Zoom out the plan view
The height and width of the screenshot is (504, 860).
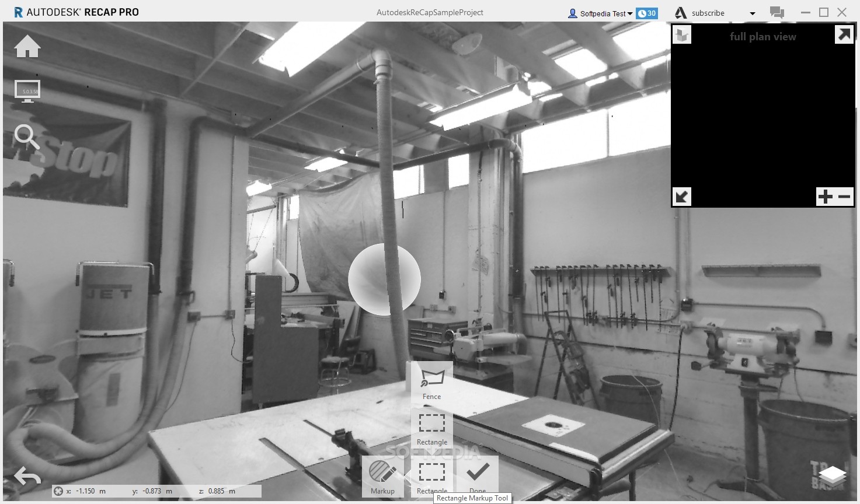pyautogui.click(x=844, y=197)
